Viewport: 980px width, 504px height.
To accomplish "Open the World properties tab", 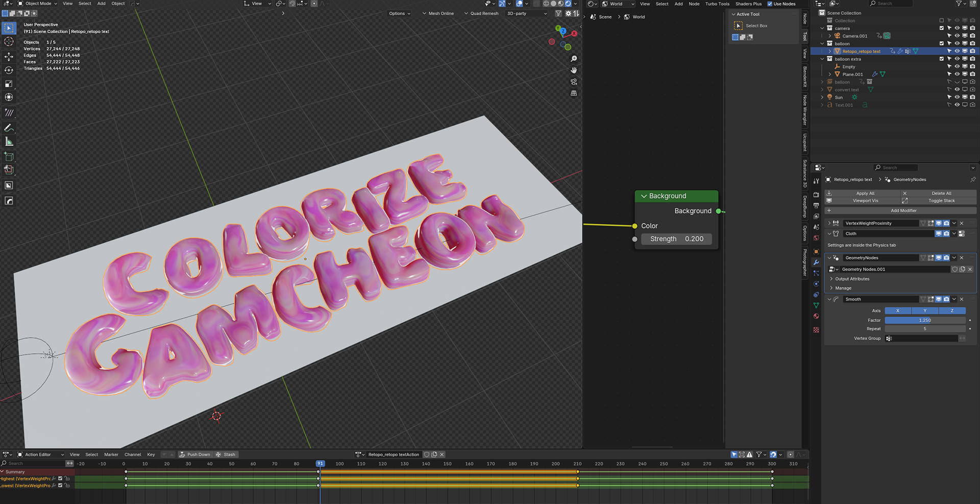I will [x=816, y=238].
